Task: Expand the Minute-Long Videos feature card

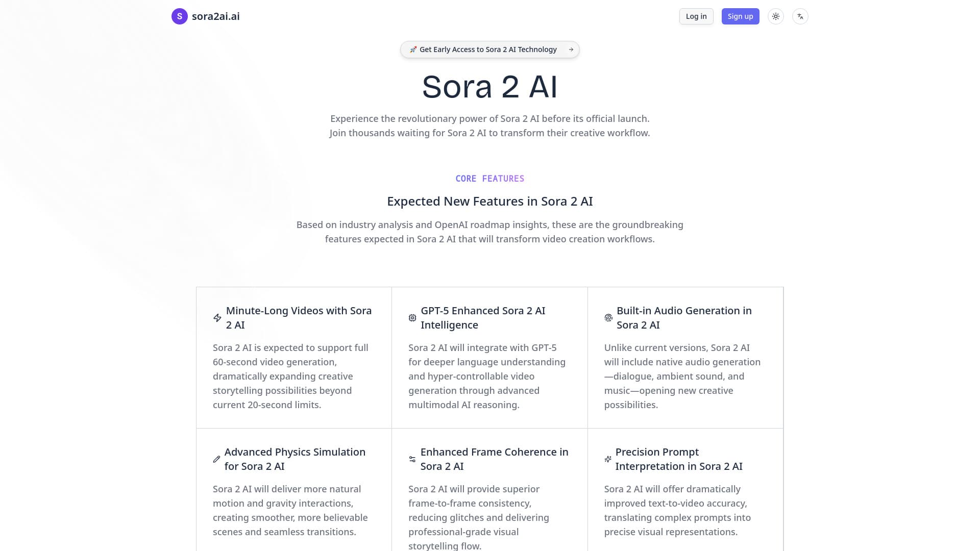Action: (x=293, y=357)
